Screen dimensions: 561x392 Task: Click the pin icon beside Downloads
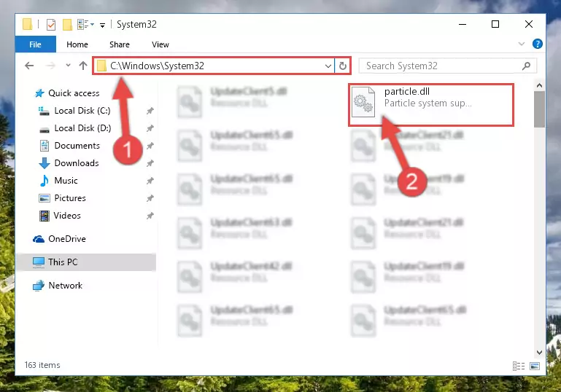(x=150, y=163)
